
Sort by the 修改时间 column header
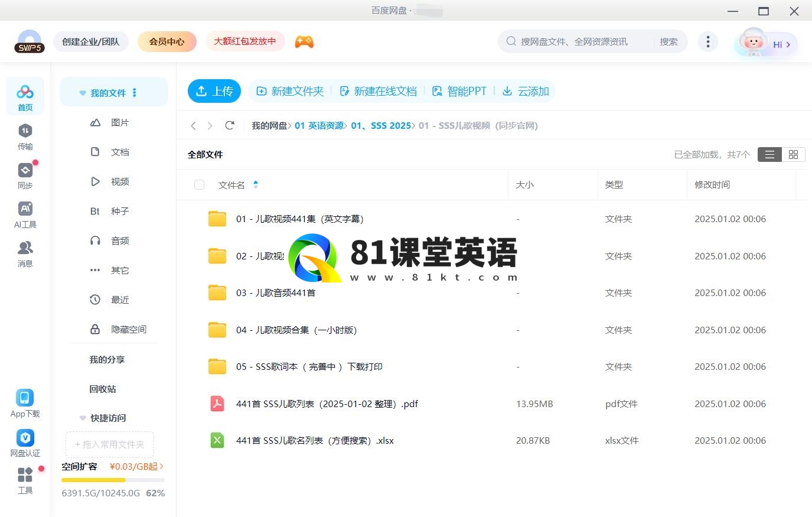(712, 185)
